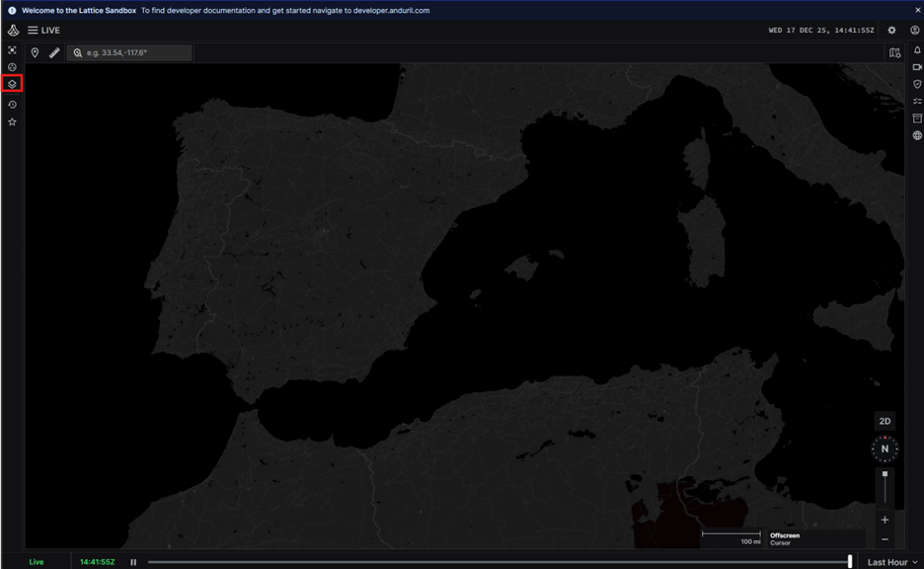Click the ruler measure tool
924x569 pixels.
point(54,52)
